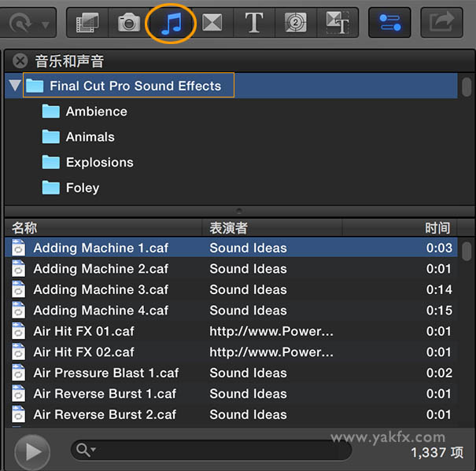Select Air Hit FX 01.caf
Image resolution: width=476 pixels, height=471 pixels.
click(x=231, y=331)
